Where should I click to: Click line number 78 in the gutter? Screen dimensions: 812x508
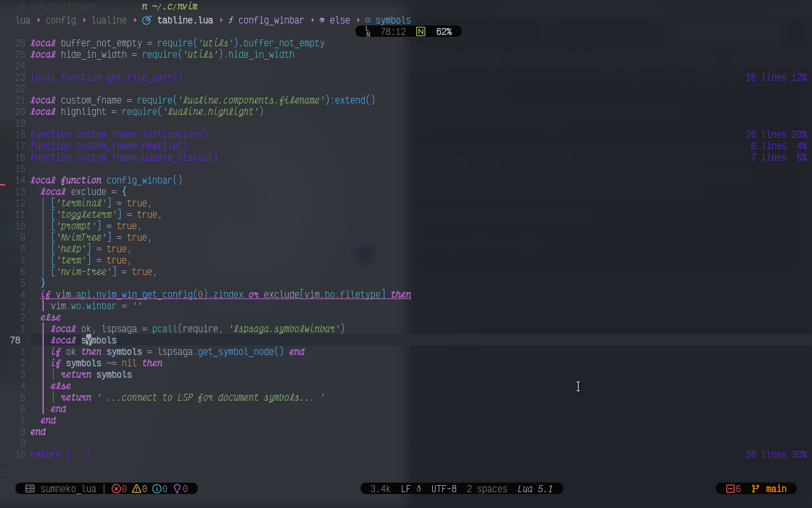point(15,340)
